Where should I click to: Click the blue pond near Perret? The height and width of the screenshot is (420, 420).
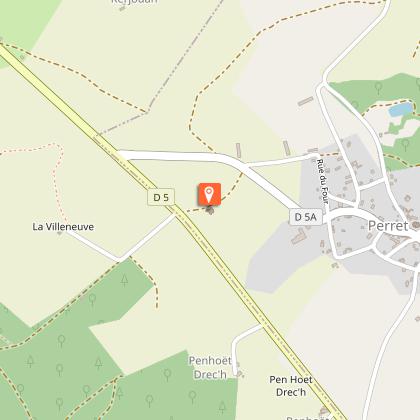pos(401,109)
